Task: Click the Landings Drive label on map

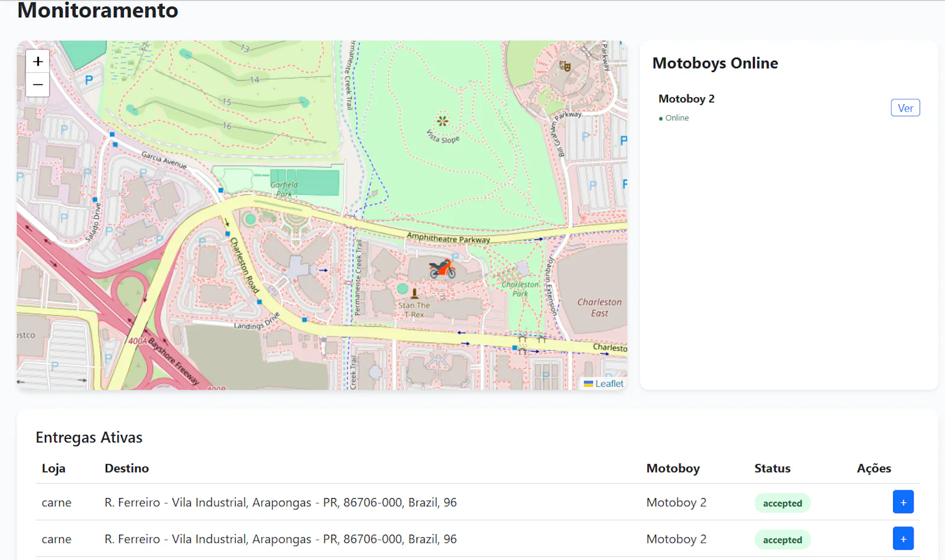Action: pos(256,321)
